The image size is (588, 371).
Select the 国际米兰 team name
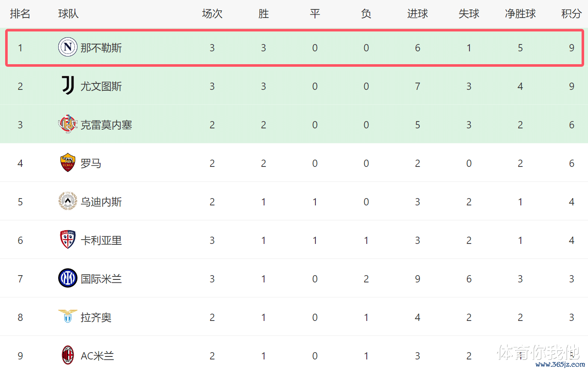pyautogui.click(x=101, y=279)
